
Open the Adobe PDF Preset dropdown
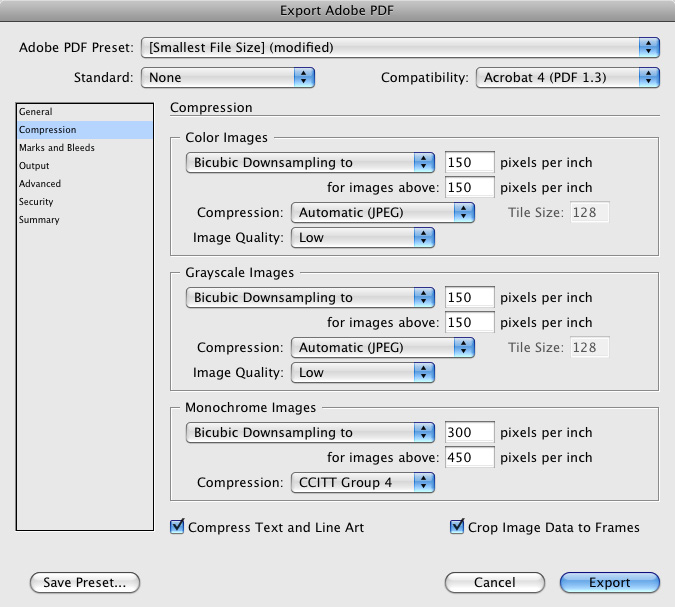pos(400,47)
